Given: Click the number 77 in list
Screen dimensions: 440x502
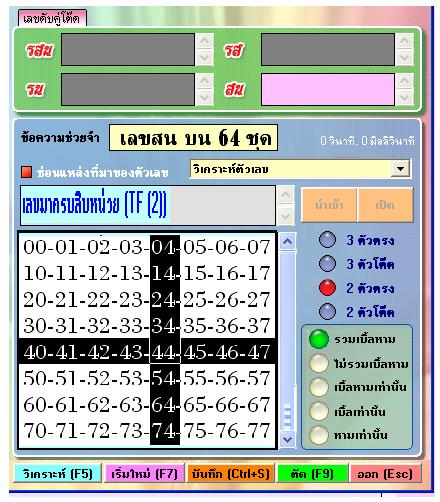Looking at the screenshot, I should pyautogui.click(x=259, y=430).
